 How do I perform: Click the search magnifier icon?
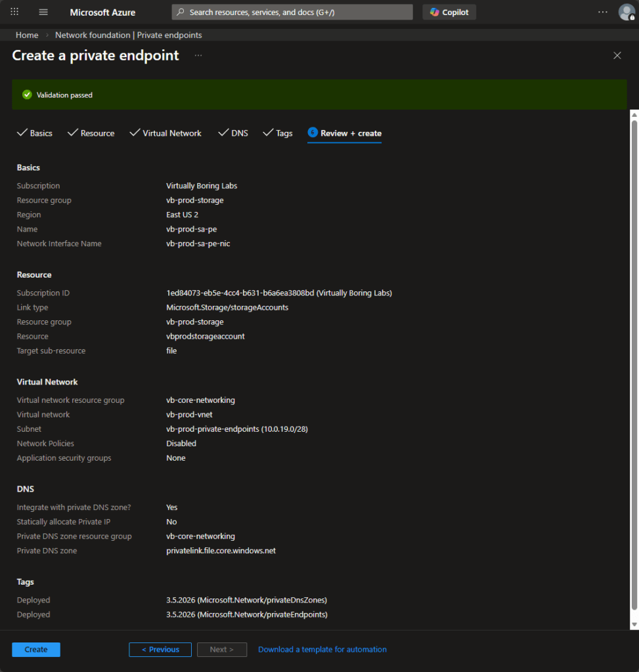pyautogui.click(x=181, y=12)
